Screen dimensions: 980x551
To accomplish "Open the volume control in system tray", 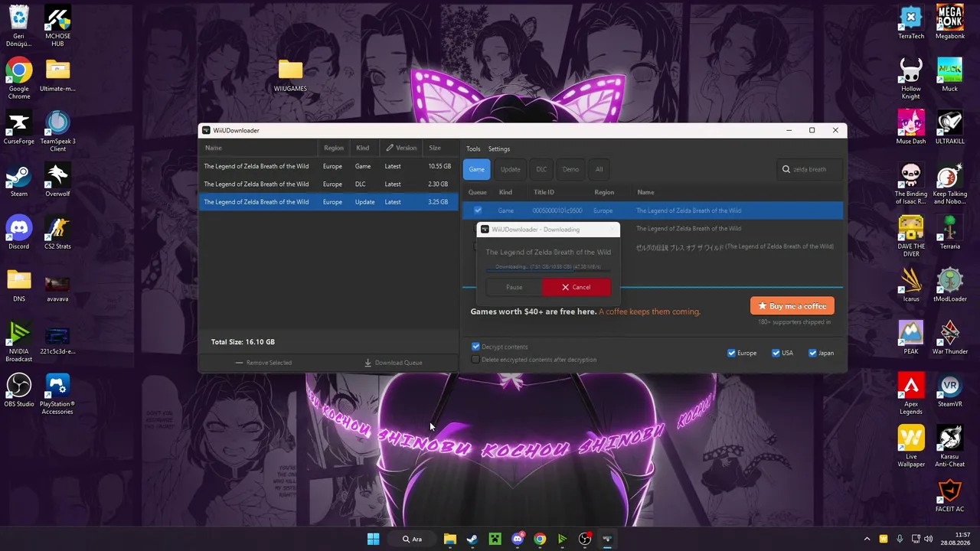I will (929, 539).
